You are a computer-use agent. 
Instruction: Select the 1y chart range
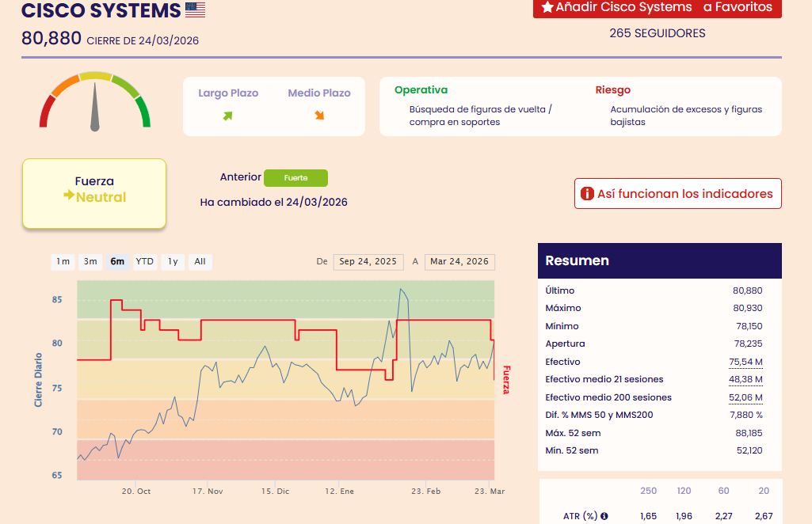172,262
